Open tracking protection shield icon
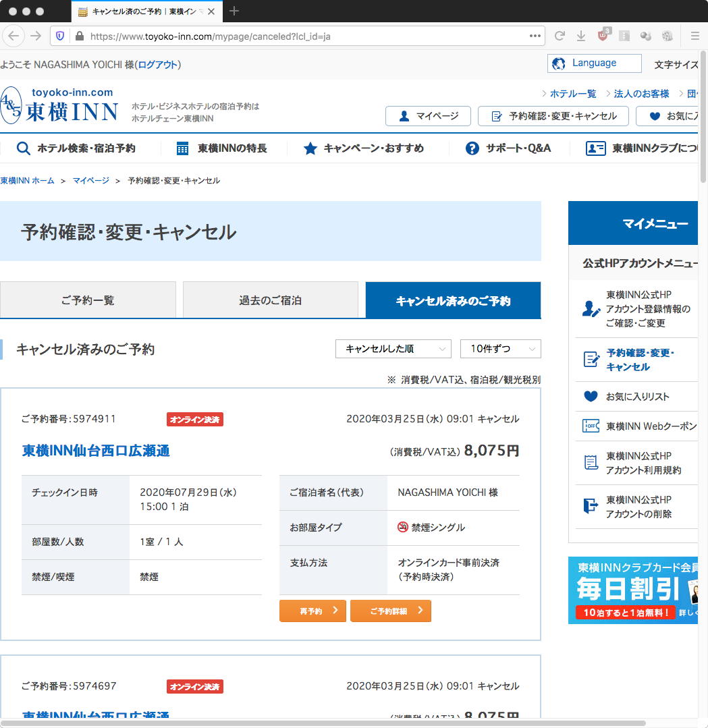Image resolution: width=708 pixels, height=728 pixels. click(60, 36)
